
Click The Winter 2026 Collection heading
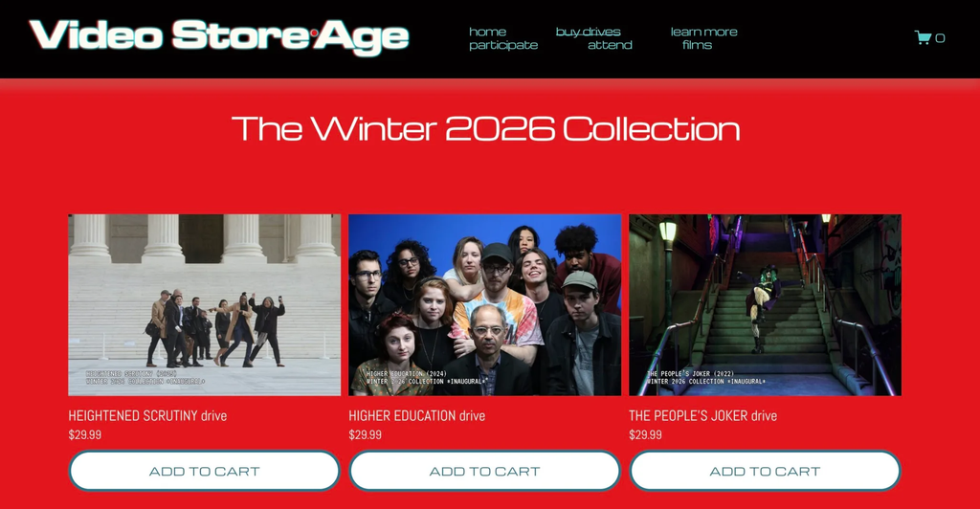[x=485, y=128]
